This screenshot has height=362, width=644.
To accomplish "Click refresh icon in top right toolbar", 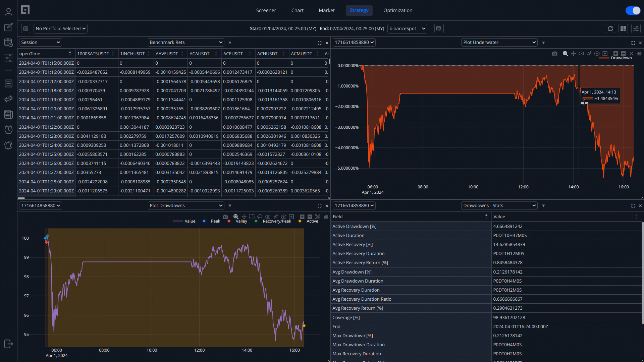I will [x=610, y=29].
